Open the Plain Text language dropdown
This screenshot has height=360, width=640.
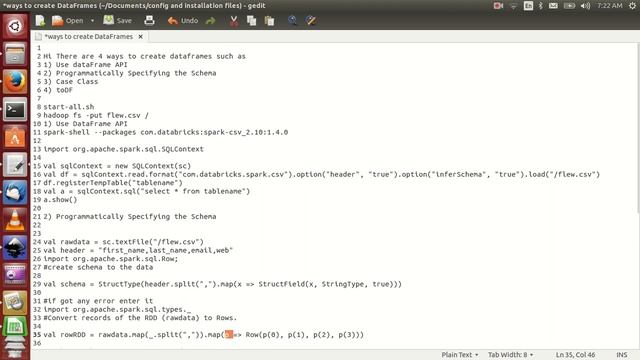460,355
